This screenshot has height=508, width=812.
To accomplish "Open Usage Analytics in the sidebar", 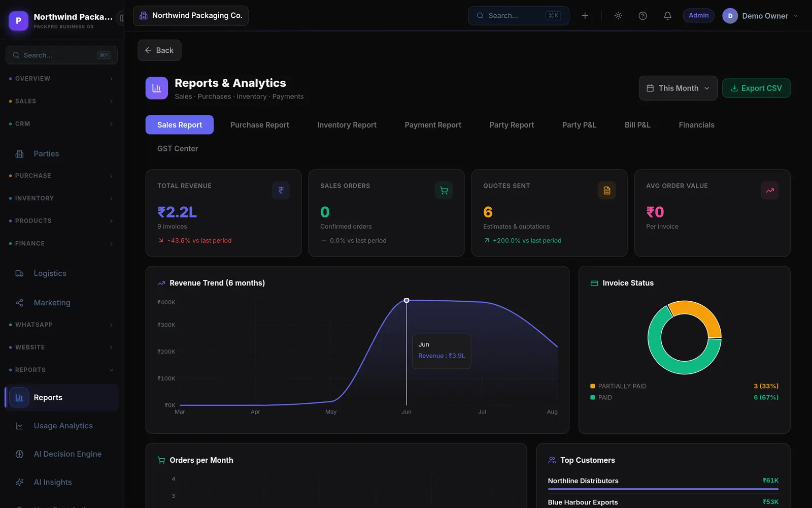I will (x=62, y=426).
